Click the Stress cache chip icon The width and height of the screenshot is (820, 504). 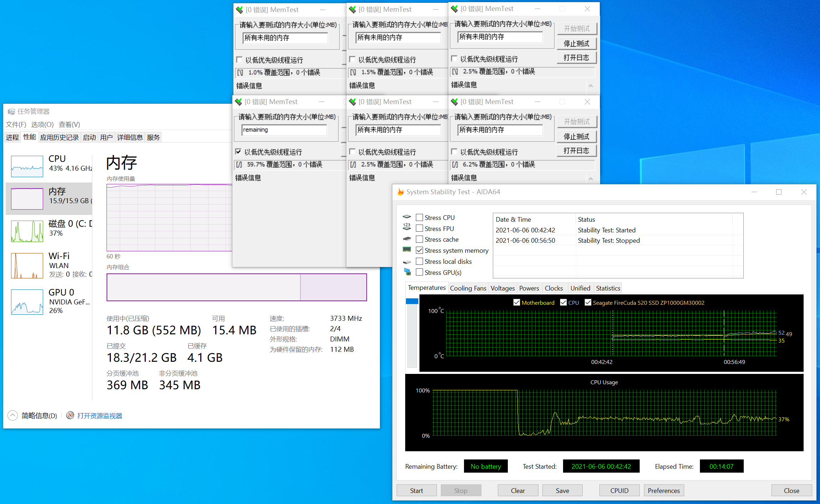click(407, 239)
